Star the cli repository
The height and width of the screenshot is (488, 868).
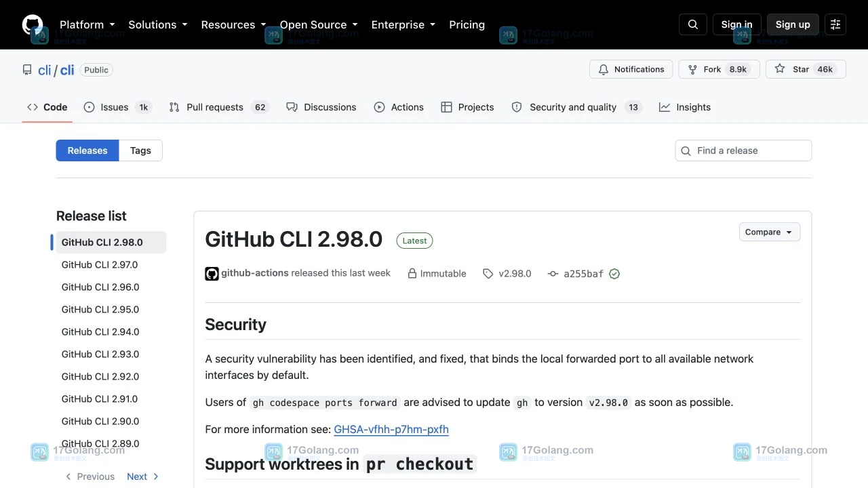tap(806, 69)
